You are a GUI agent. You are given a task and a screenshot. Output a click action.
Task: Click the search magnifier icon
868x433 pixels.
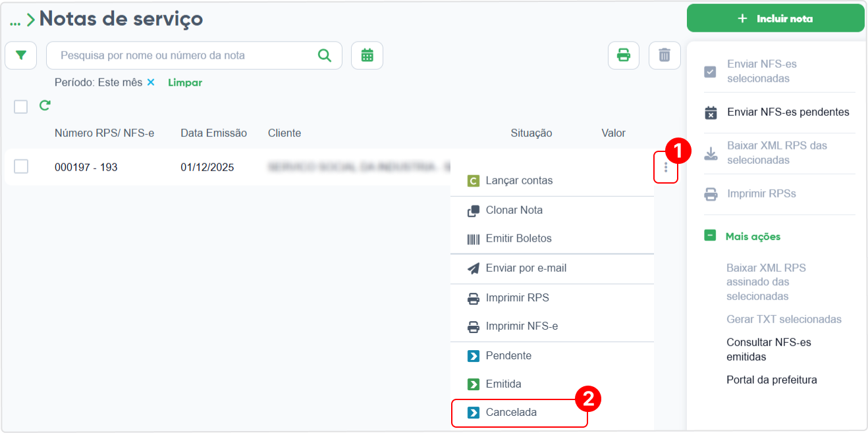[325, 55]
